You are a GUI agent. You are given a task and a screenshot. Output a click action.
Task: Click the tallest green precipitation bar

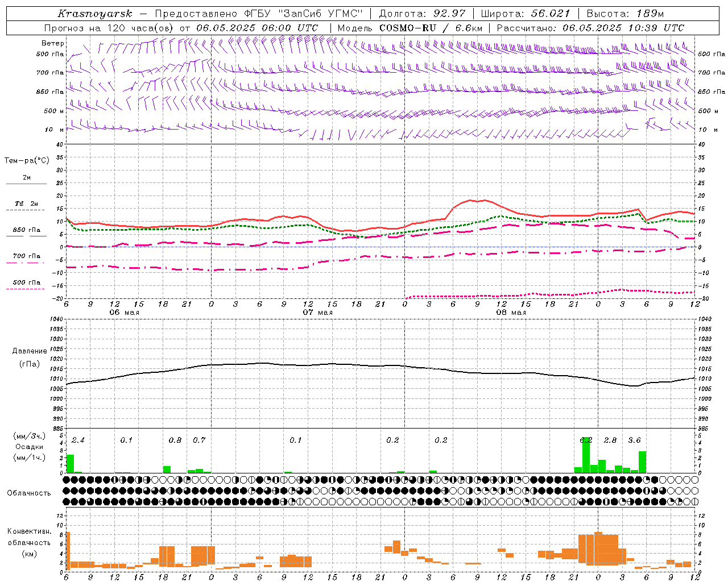[x=586, y=455]
